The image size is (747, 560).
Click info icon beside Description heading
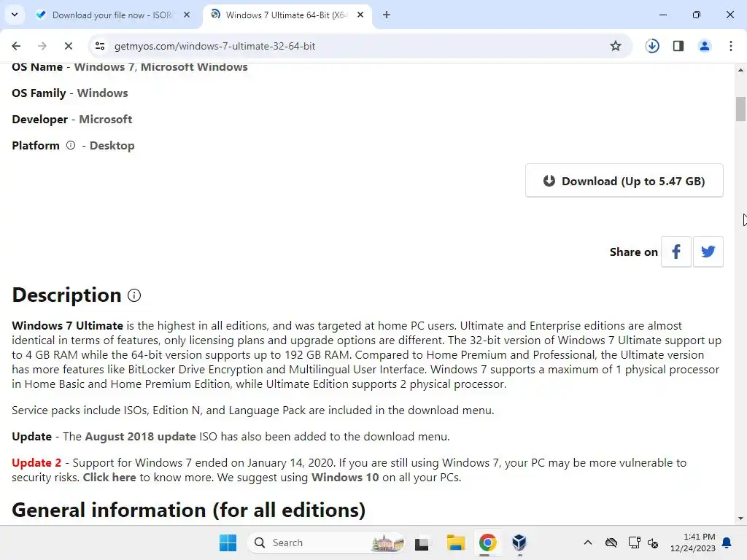[x=134, y=296]
